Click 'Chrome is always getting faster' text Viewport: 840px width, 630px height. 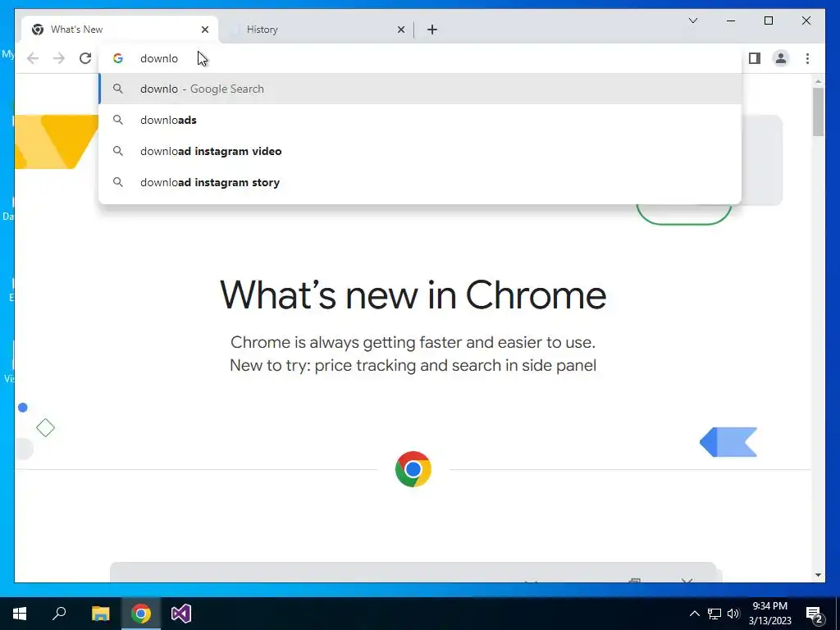tap(413, 342)
